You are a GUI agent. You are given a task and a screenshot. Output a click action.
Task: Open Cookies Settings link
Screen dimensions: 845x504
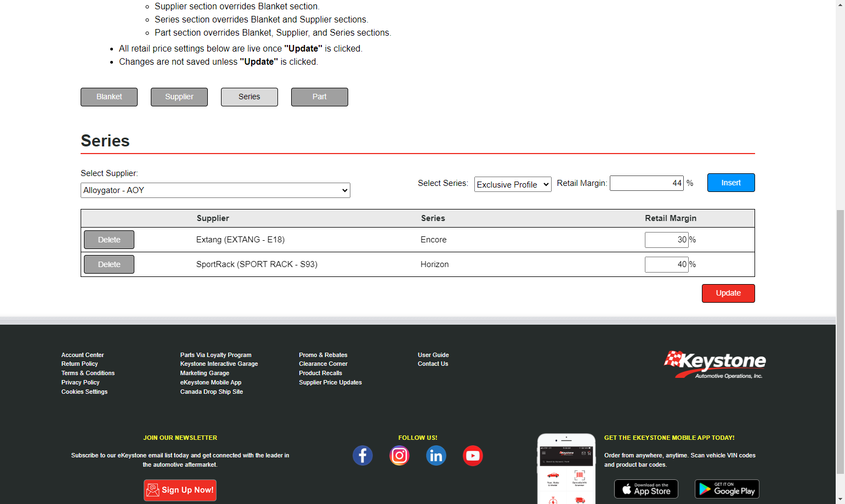pyautogui.click(x=84, y=392)
